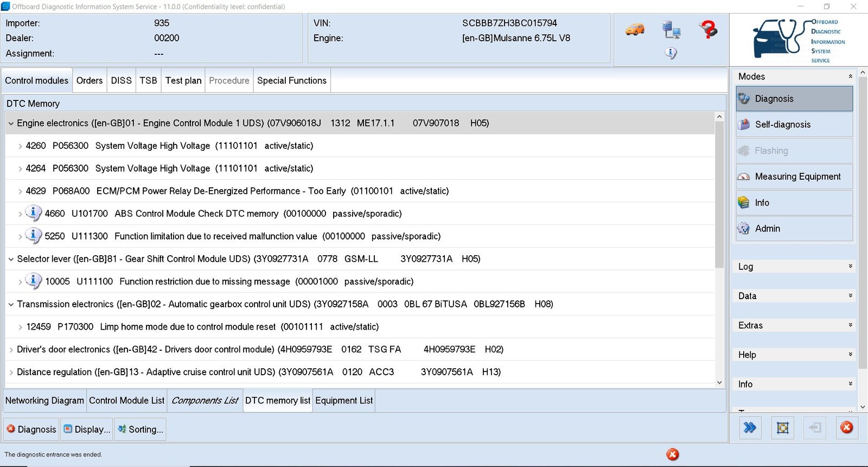Click the blue double-arrow forward icon
Screen dimensions: 868x467
750,428
